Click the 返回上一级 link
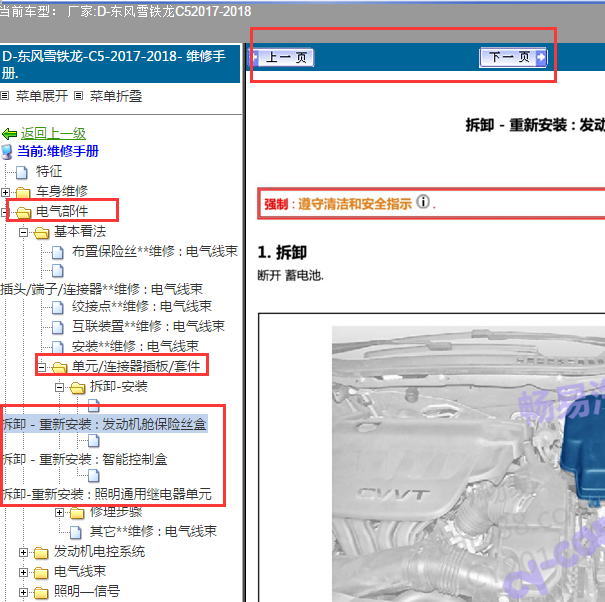This screenshot has height=602, width=605. tap(53, 134)
